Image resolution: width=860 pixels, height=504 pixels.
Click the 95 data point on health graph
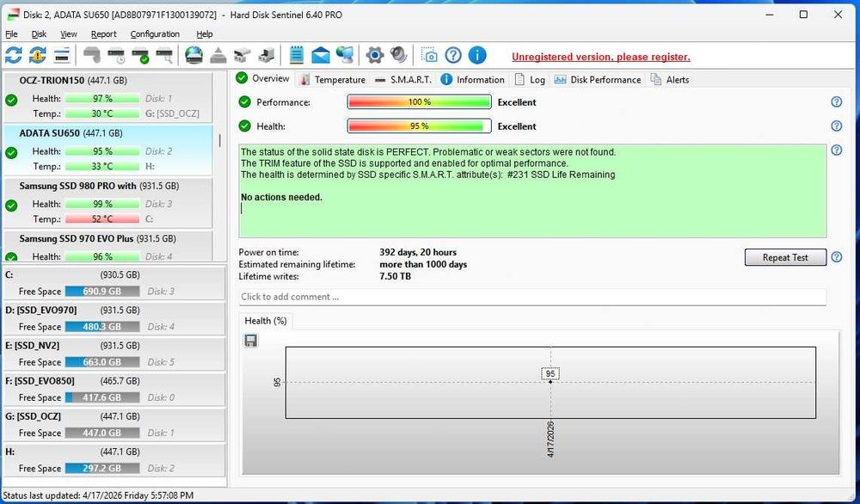pyautogui.click(x=550, y=381)
